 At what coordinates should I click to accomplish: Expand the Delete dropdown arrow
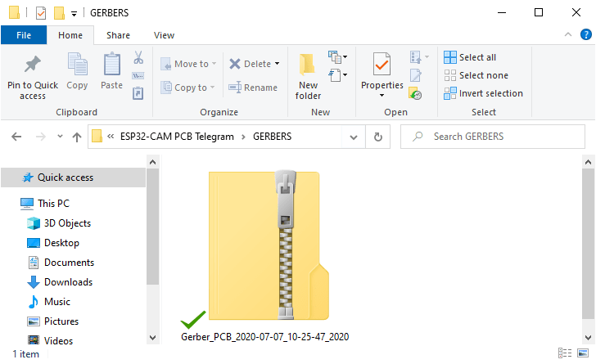tap(277, 64)
